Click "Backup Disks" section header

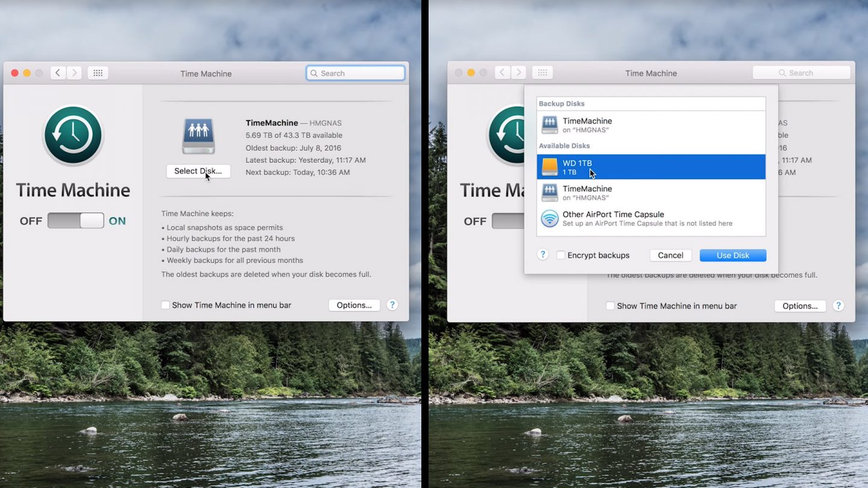562,104
